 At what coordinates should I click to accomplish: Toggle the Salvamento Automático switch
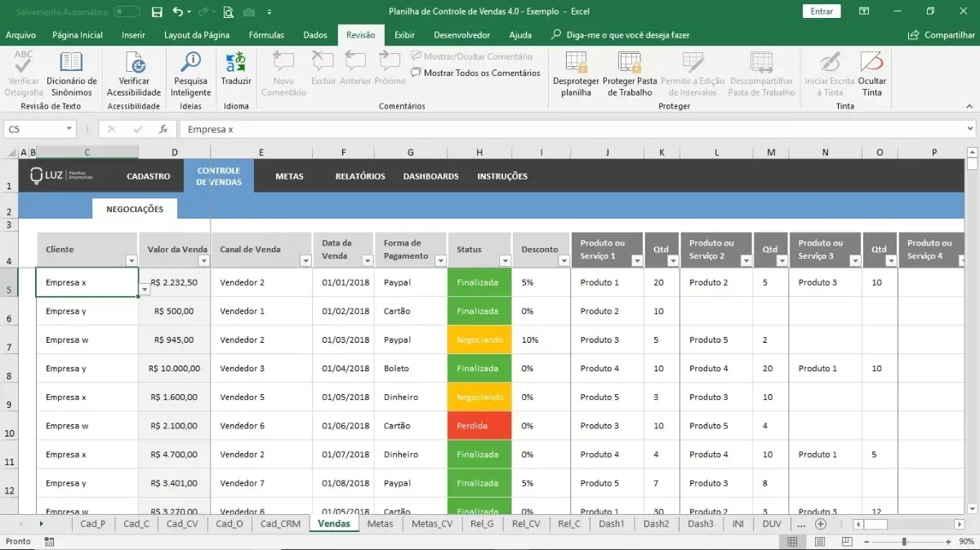[x=127, y=11]
